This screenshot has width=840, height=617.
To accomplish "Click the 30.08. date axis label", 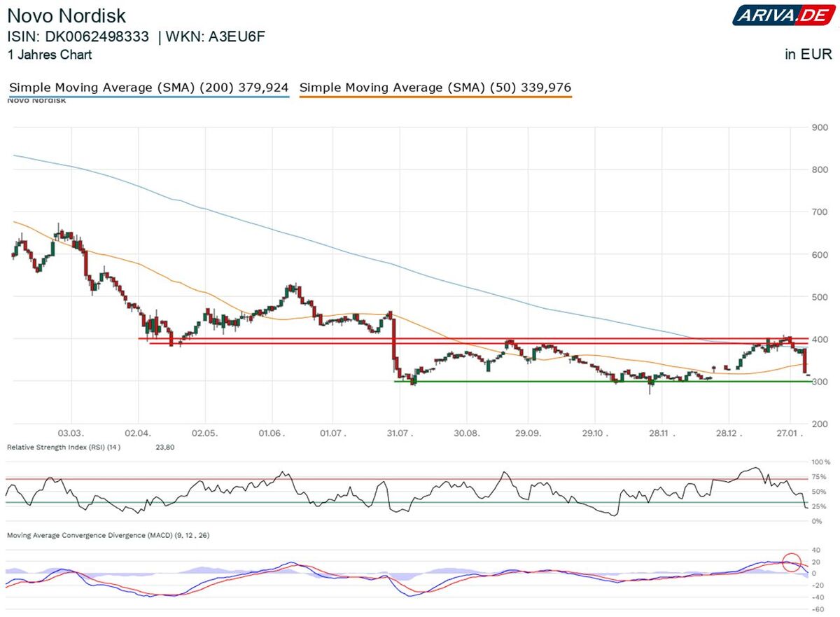I will 466,434.
